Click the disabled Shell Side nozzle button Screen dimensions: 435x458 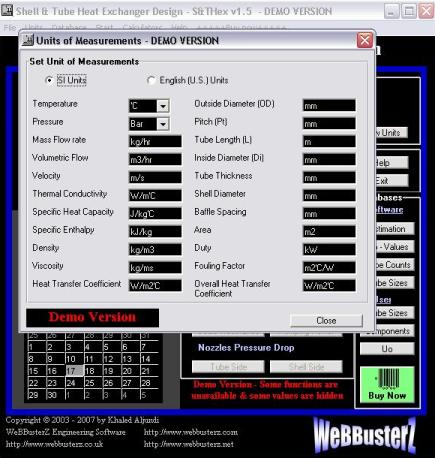(306, 367)
